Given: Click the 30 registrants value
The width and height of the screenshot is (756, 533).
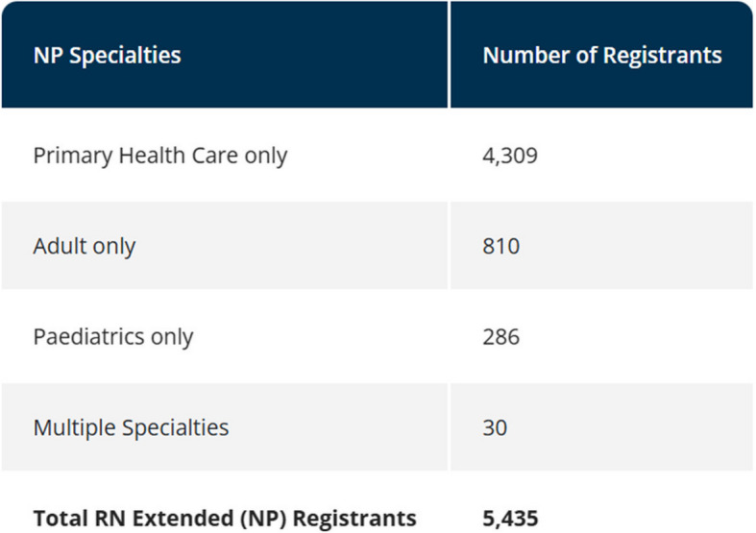Looking at the screenshot, I should click(x=496, y=427).
